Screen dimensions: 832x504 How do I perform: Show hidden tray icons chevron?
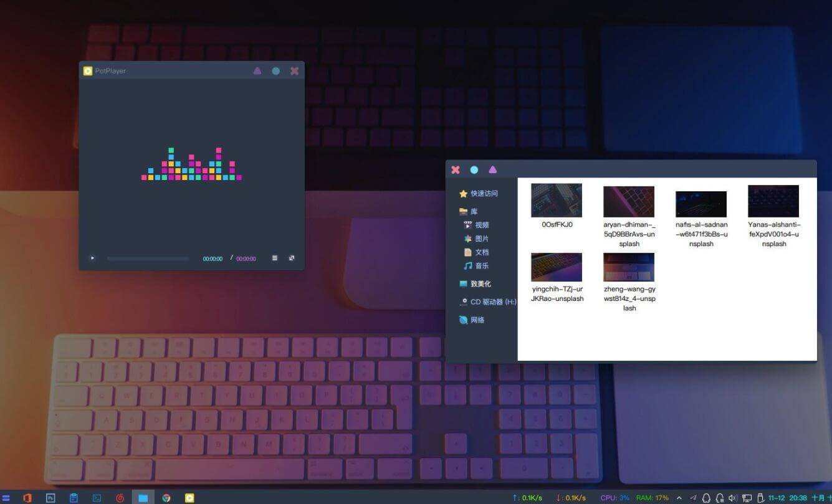point(679,498)
